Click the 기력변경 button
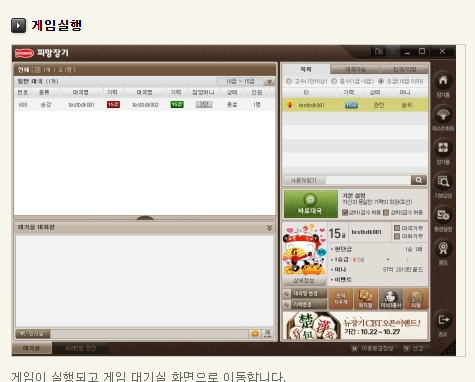This screenshot has width=475, height=382. 305,304
